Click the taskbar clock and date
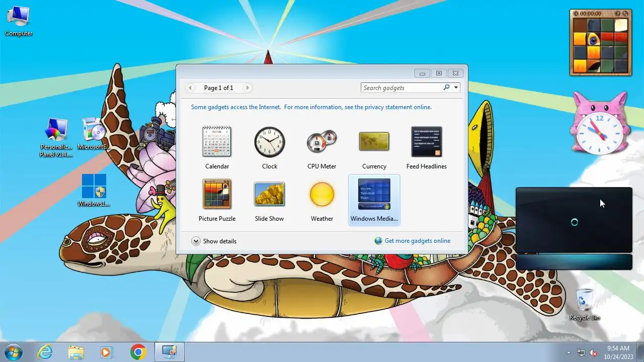This screenshot has height=362, width=644. pos(618,352)
